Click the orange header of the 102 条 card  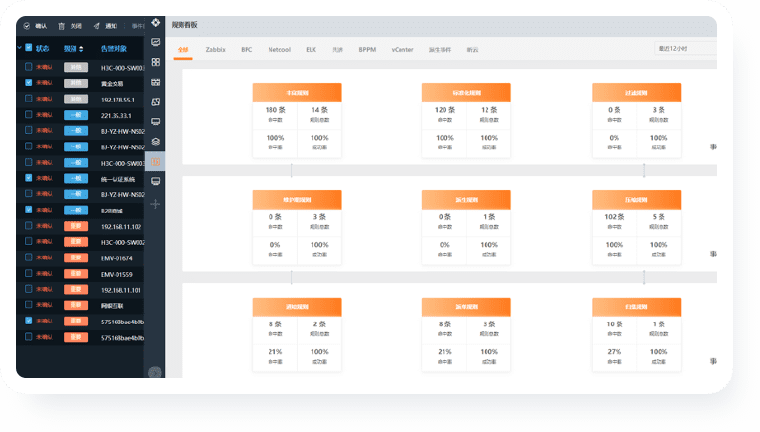636,200
